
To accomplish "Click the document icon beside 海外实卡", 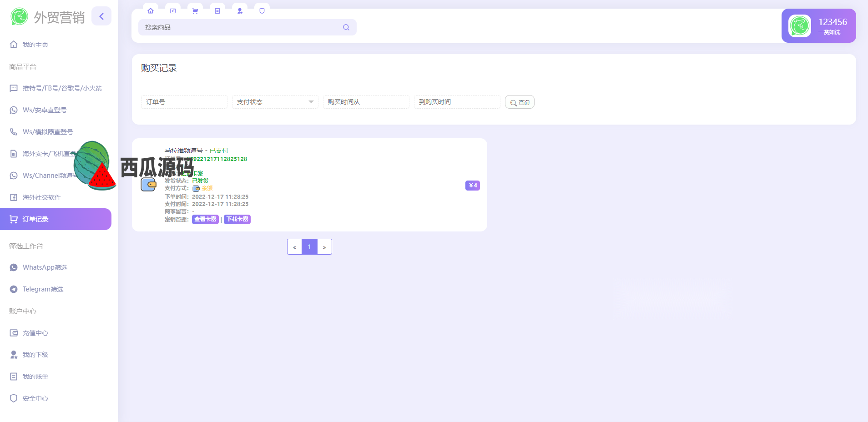I will [x=14, y=154].
